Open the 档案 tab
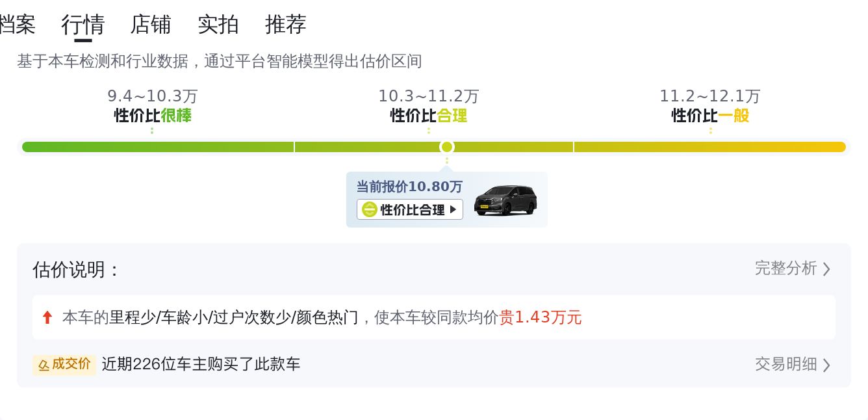This screenshot has width=868, height=420. coord(17,25)
